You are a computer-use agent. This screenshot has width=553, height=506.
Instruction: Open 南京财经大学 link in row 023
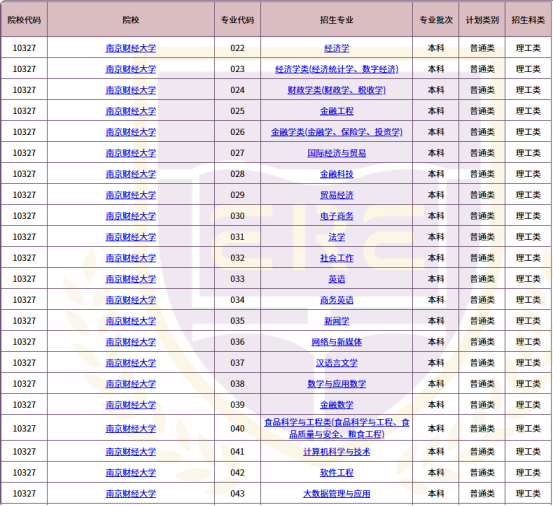point(130,69)
